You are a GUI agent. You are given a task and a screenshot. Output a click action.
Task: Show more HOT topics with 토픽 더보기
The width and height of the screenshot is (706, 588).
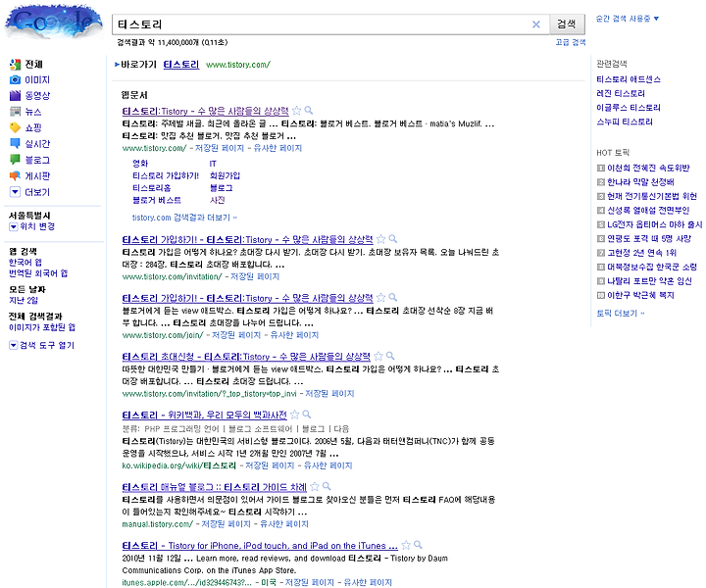tap(621, 314)
